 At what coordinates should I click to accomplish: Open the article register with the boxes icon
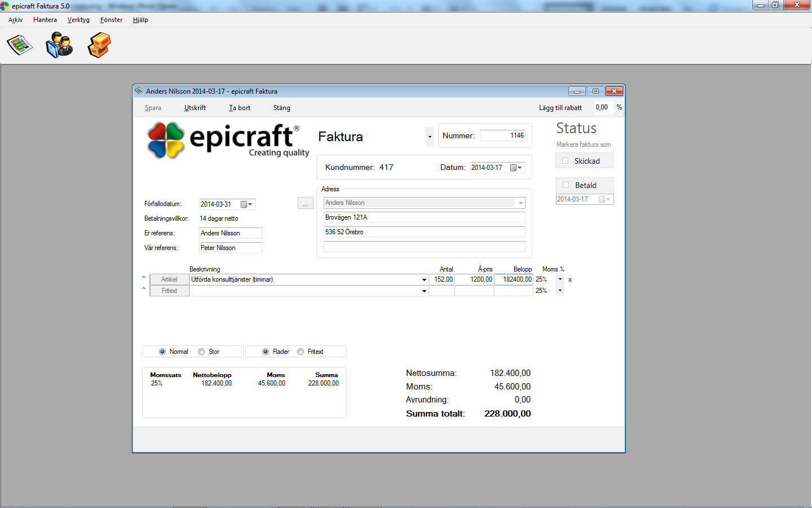[99, 44]
